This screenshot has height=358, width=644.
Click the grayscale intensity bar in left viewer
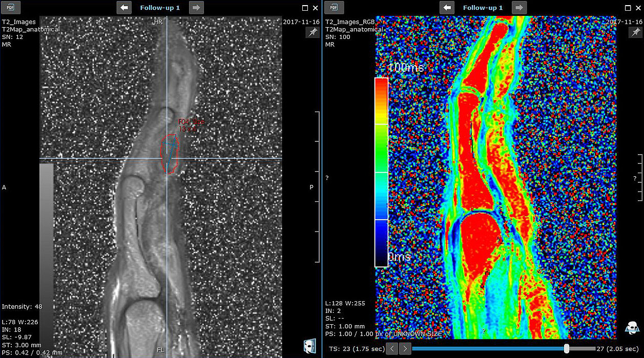[x=46, y=230]
